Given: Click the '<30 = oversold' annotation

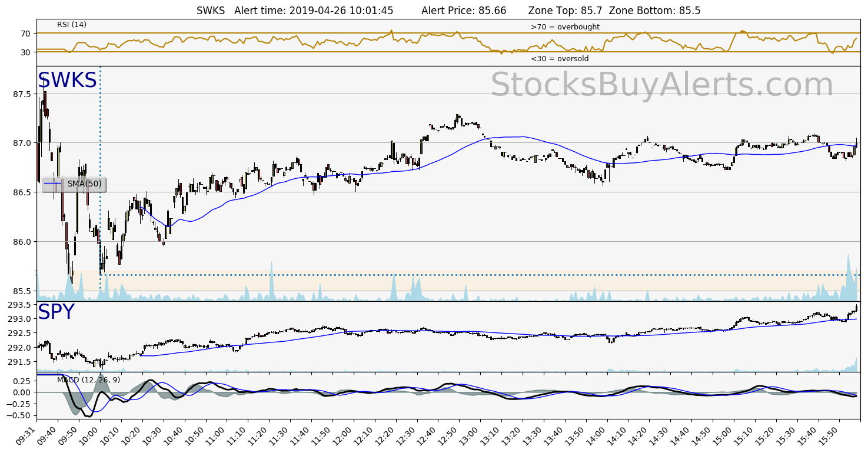Looking at the screenshot, I should click(560, 59).
